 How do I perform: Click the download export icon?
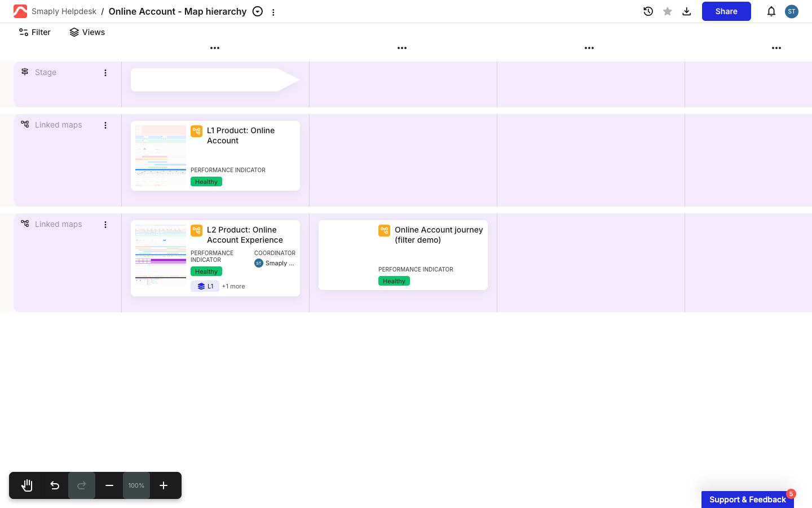pyautogui.click(x=687, y=11)
